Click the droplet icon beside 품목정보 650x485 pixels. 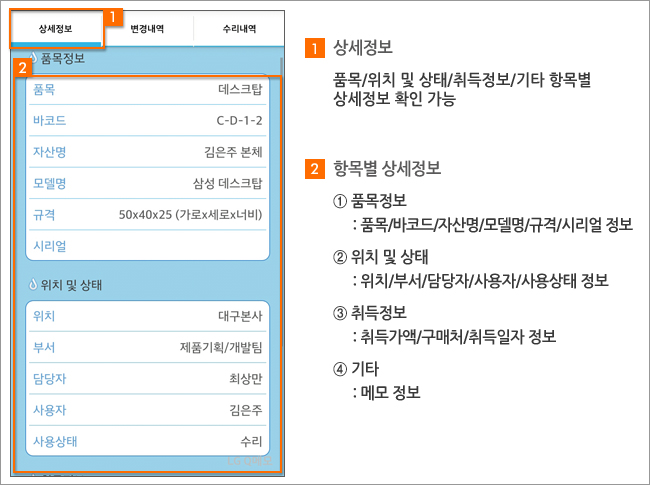[x=33, y=59]
